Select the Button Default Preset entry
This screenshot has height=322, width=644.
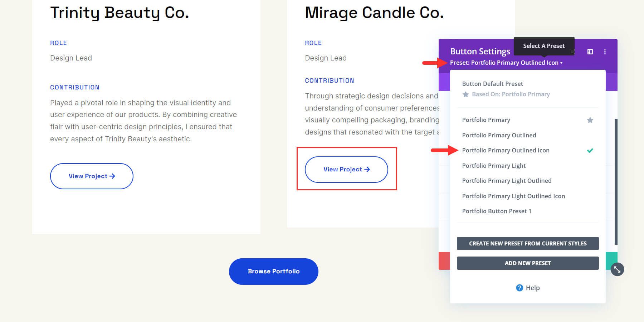click(x=492, y=84)
